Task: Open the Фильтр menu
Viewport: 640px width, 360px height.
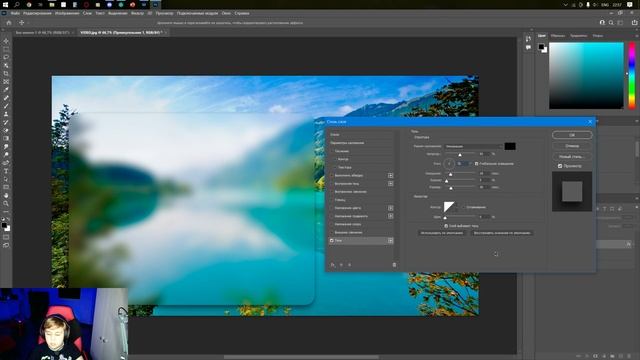Action: [137, 13]
